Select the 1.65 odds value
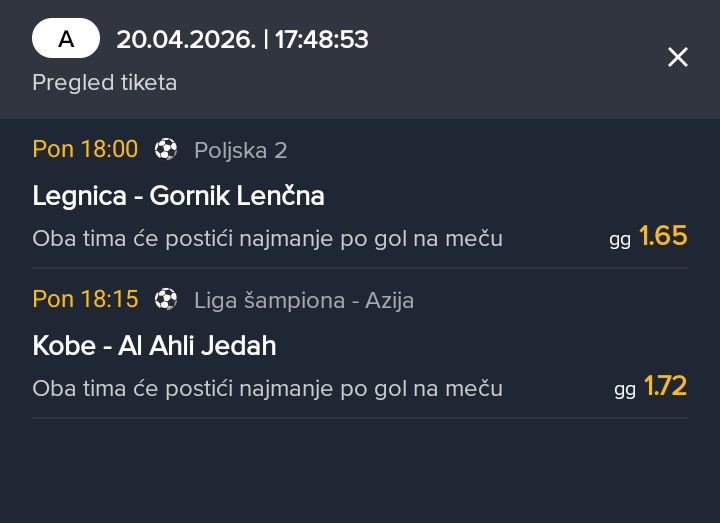This screenshot has width=720, height=523. pyautogui.click(x=663, y=236)
